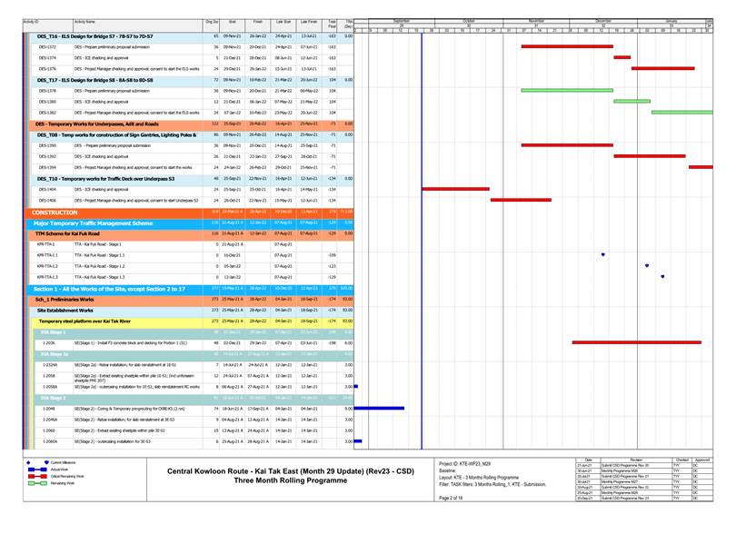
Task: Collapse the CONSTRUCTION group band
Action: [x=55, y=212]
